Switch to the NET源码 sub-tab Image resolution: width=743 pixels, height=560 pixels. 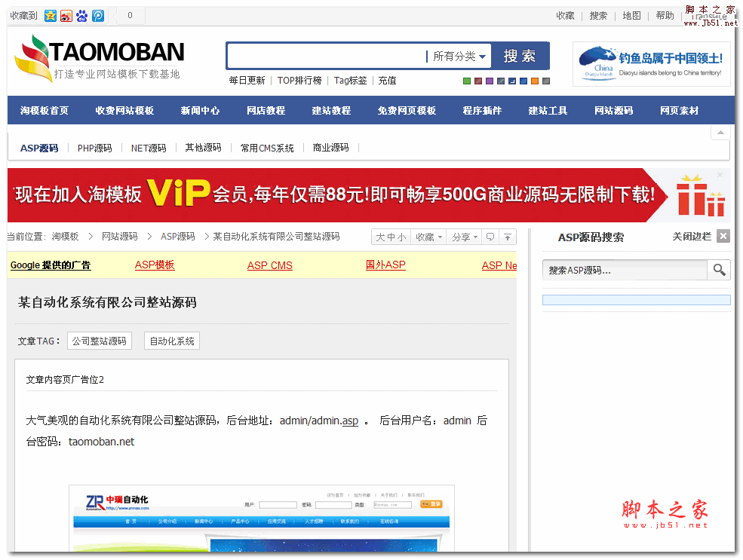pyautogui.click(x=149, y=148)
